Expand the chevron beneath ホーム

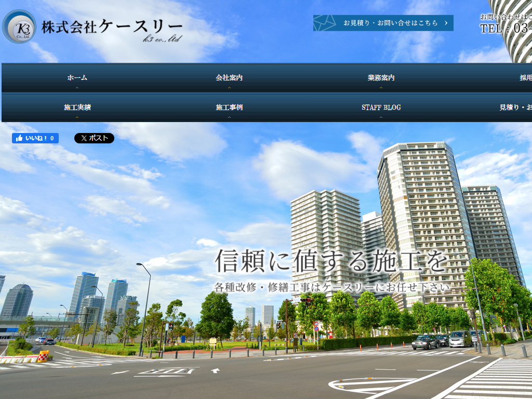[x=77, y=88]
